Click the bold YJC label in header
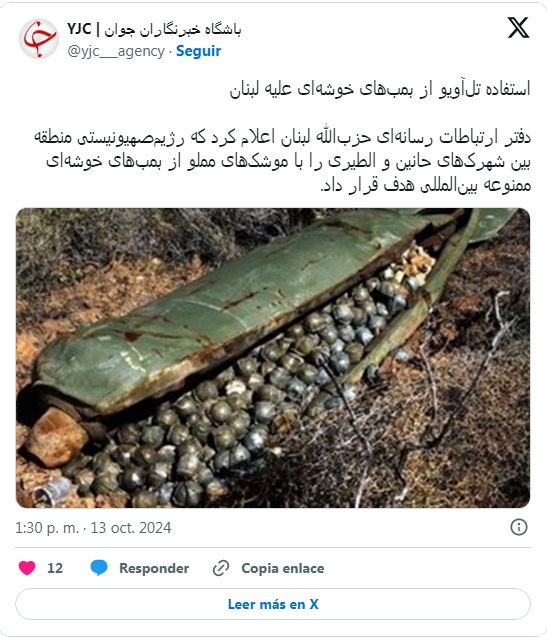Screen dimensions: 547x638 (x=79, y=29)
